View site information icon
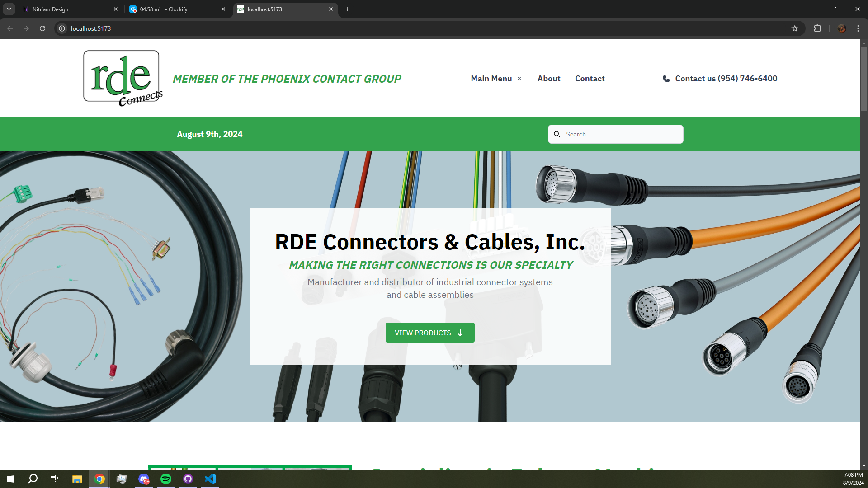This screenshot has width=868, height=488. click(62, 28)
